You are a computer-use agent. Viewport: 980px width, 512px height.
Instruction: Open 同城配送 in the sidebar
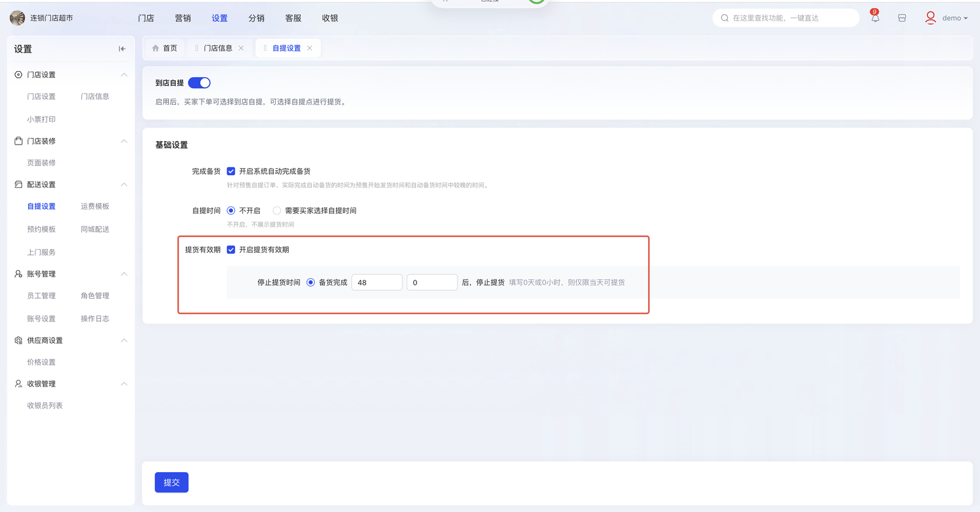95,229
